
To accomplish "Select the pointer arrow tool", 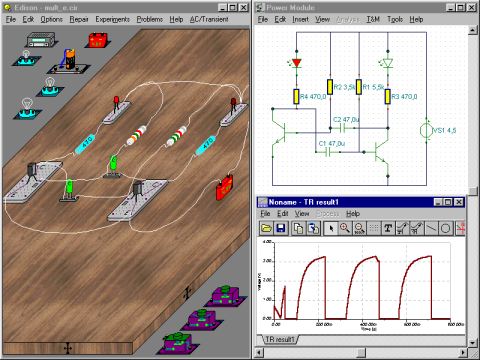I will [331, 228].
